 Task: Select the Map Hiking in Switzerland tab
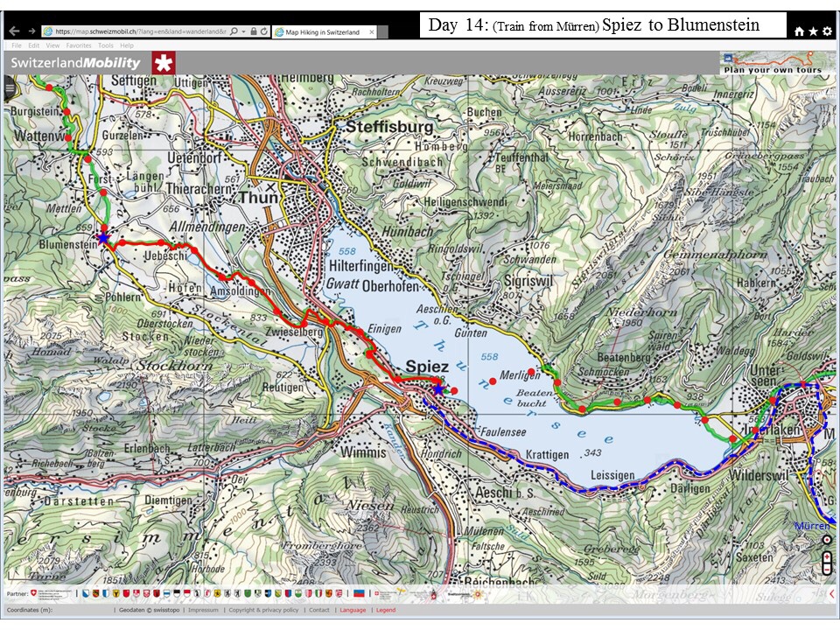[320, 32]
